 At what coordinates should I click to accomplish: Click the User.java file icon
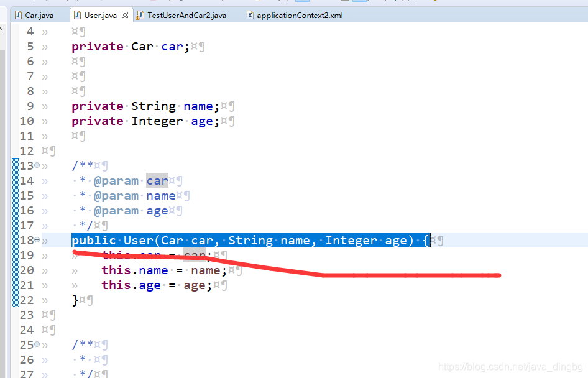77,16
